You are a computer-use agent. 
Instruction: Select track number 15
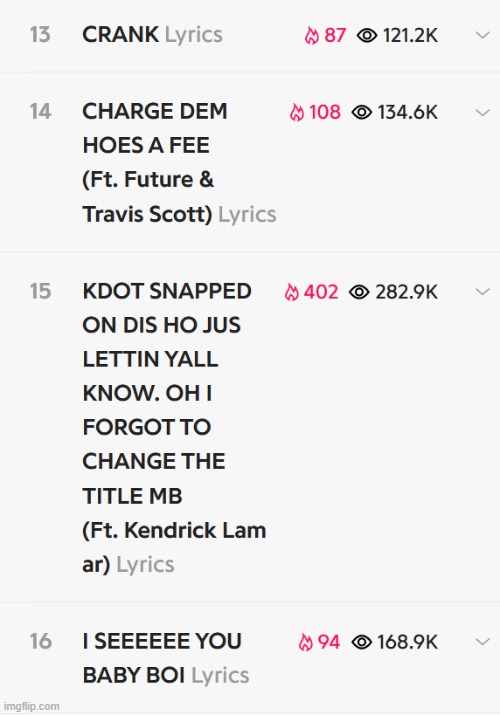pyautogui.click(x=40, y=291)
